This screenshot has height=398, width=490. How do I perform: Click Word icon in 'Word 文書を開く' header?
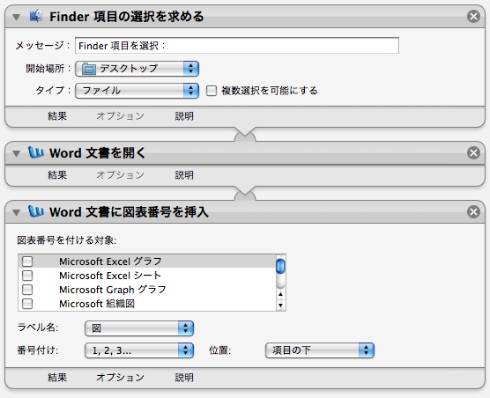click(x=36, y=152)
